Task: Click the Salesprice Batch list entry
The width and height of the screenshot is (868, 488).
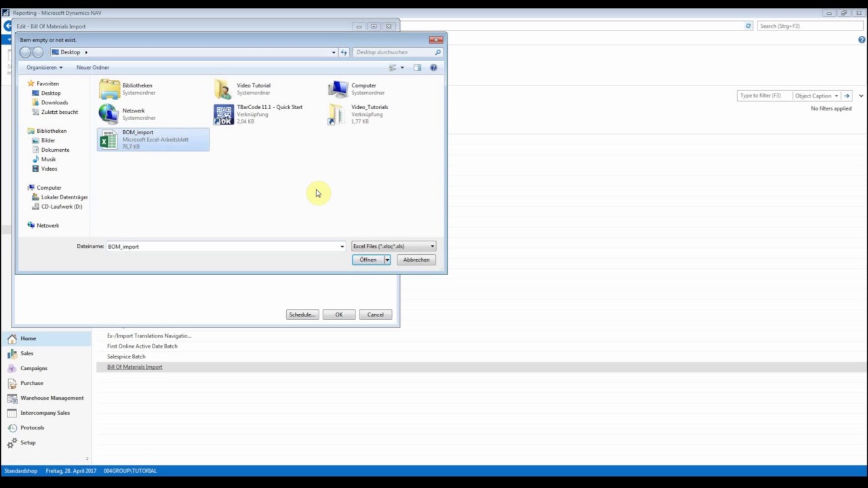Action: [126, 357]
